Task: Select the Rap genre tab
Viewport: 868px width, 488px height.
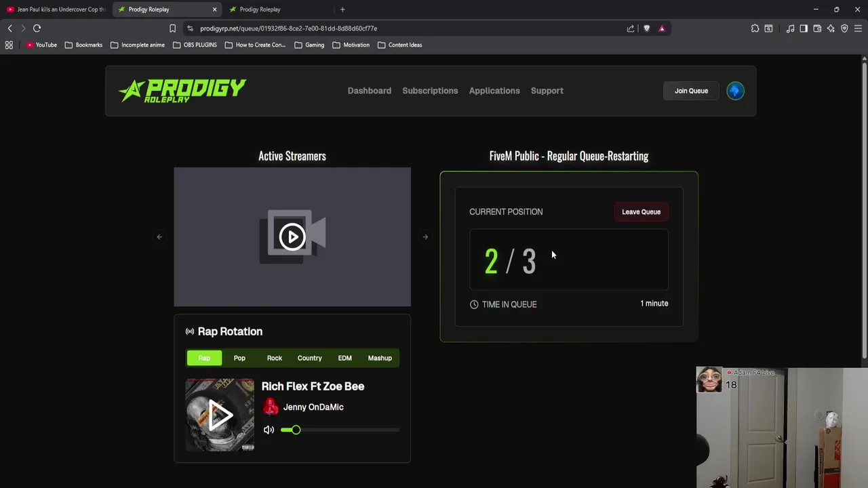Action: (204, 358)
